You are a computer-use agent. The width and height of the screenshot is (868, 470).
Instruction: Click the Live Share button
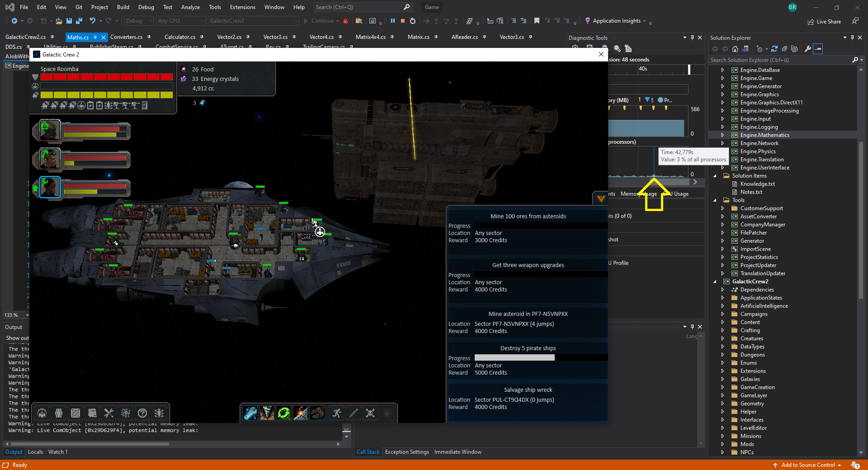(x=824, y=21)
